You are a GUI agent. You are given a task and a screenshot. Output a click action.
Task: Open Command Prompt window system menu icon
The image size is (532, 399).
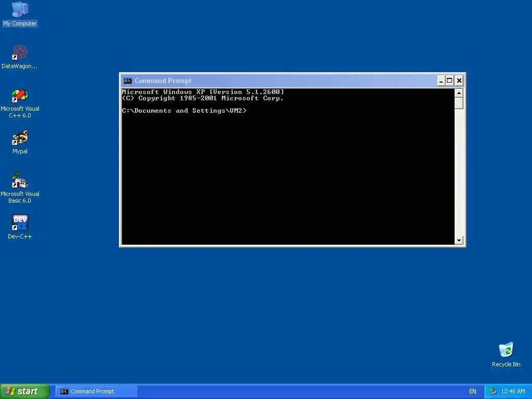pos(128,81)
